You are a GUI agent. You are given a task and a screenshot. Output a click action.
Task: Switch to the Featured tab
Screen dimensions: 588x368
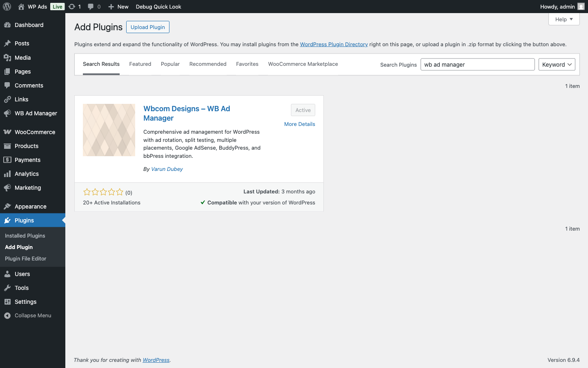point(140,64)
